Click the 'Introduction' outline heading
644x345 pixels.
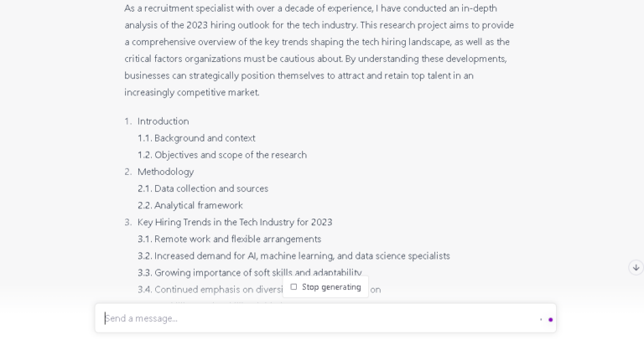(163, 121)
